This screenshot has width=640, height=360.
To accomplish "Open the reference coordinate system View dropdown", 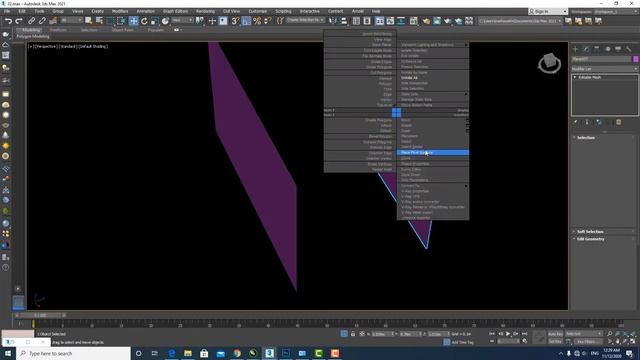I will [182, 20].
